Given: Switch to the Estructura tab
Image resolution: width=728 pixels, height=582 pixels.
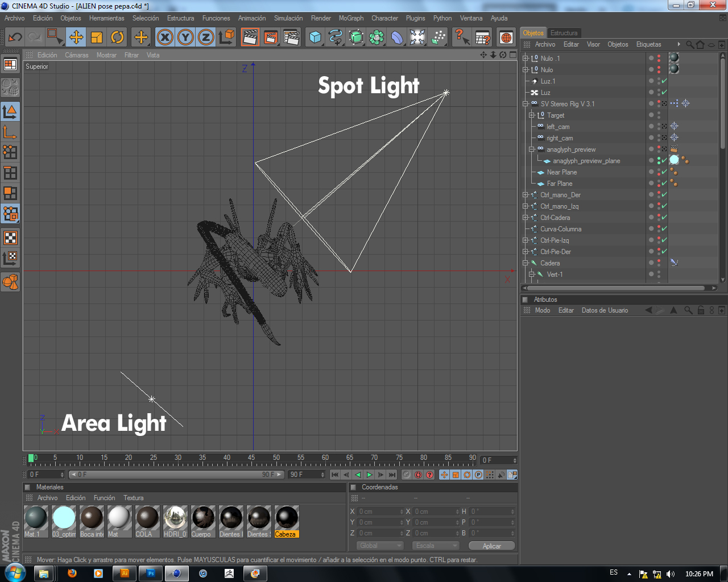Looking at the screenshot, I should tap(564, 33).
